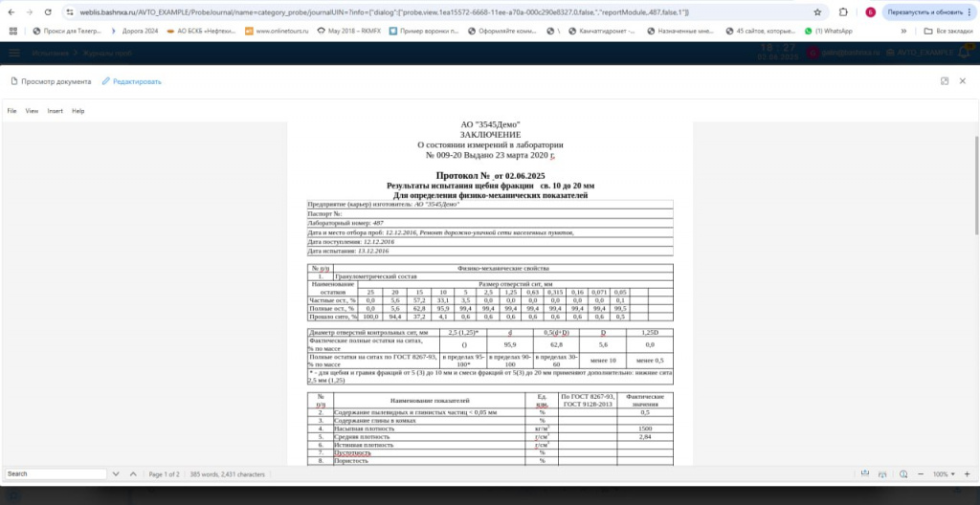Viewport: 980px width, 505px height.
Task: Click the Испытания breadcrumb
Action: tap(50, 54)
